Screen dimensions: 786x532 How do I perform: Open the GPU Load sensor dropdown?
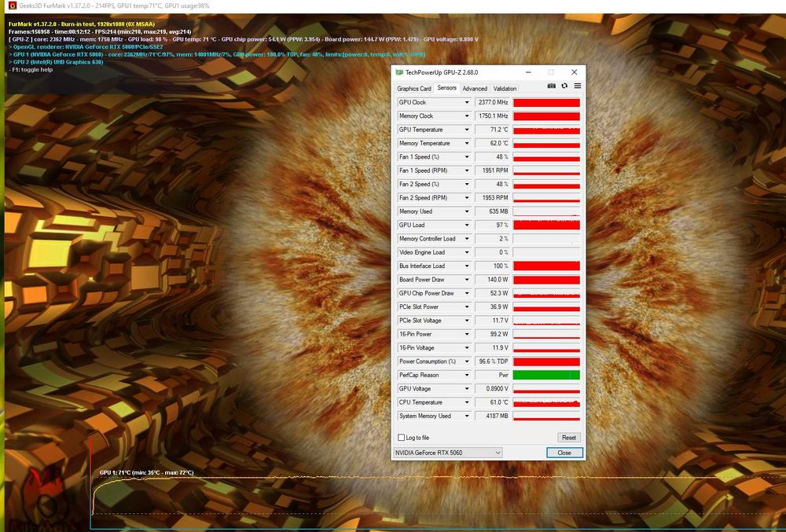pyautogui.click(x=467, y=225)
